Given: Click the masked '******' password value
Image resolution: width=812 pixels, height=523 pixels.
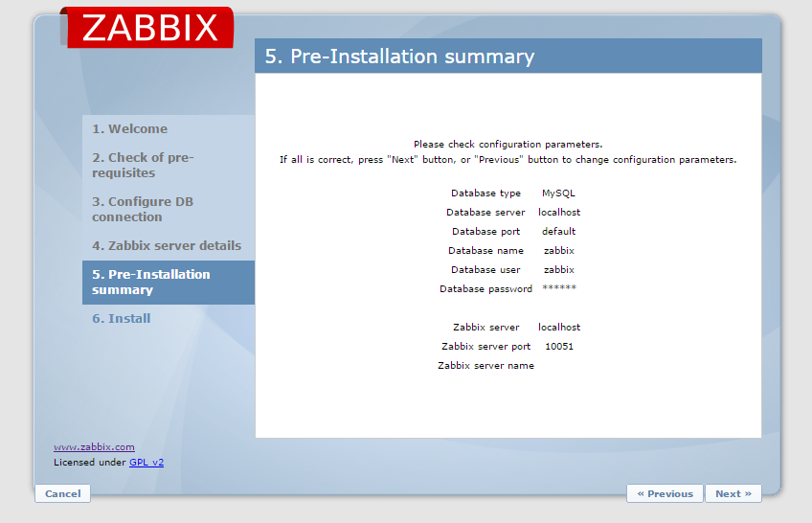Looking at the screenshot, I should (x=559, y=287).
